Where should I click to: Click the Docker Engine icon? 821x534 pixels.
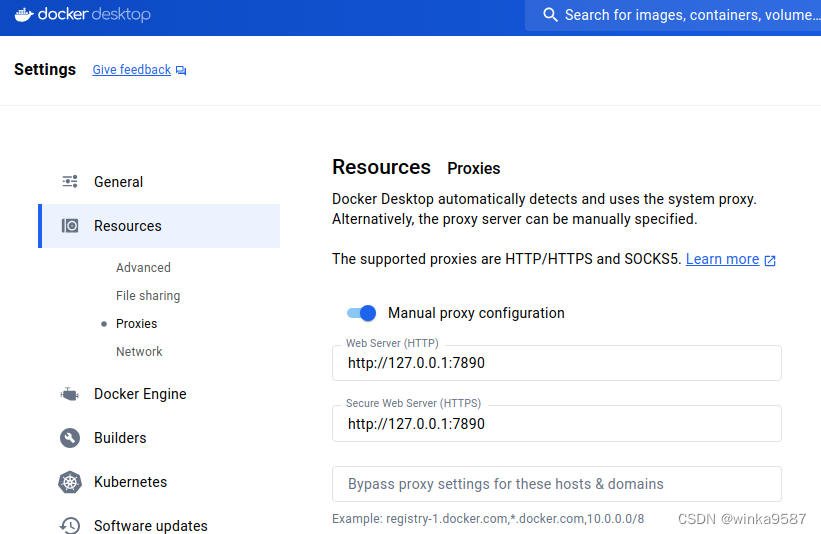(70, 394)
